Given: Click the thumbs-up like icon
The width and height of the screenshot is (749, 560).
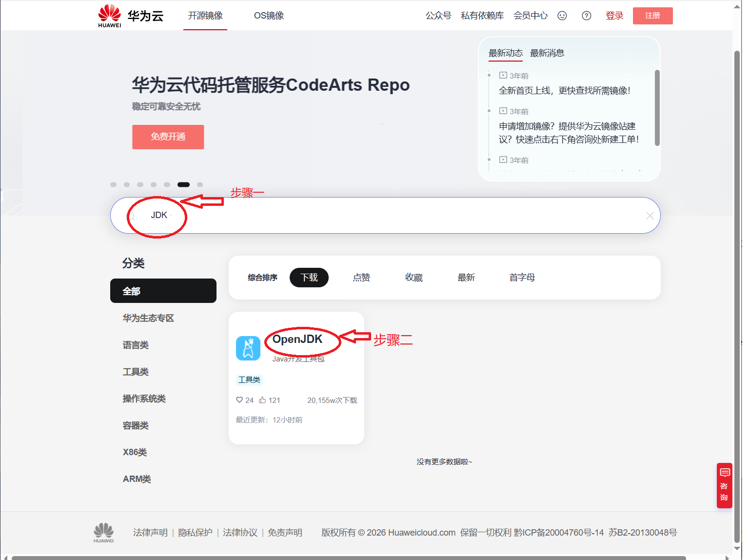Looking at the screenshot, I should pyautogui.click(x=262, y=400).
